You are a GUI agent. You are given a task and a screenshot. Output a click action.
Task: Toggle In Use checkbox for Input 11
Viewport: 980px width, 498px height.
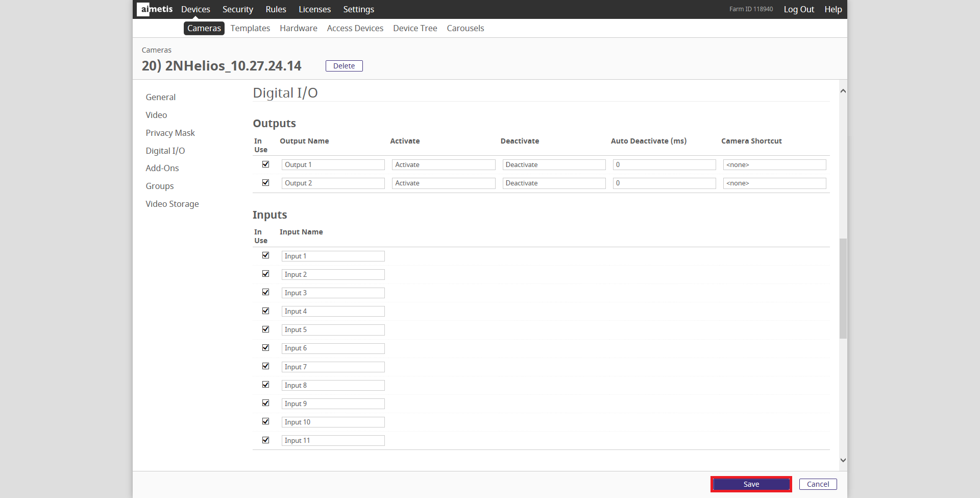coord(265,440)
